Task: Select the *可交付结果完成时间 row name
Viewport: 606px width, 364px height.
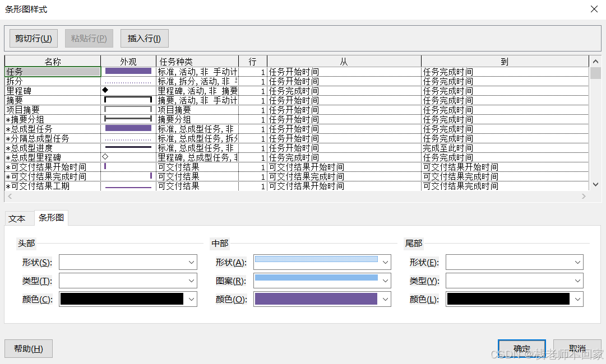Action: [x=53, y=176]
